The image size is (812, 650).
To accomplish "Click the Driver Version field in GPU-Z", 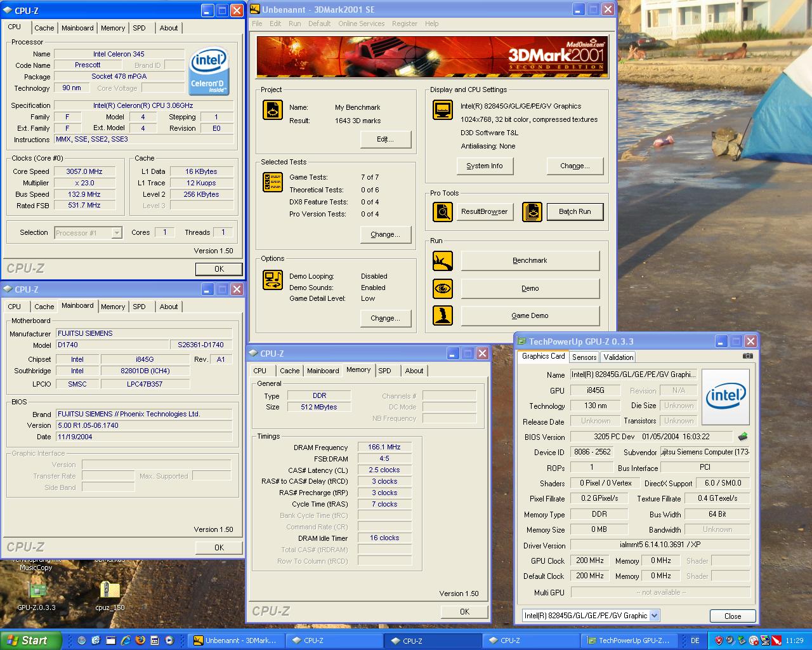I will [660, 545].
